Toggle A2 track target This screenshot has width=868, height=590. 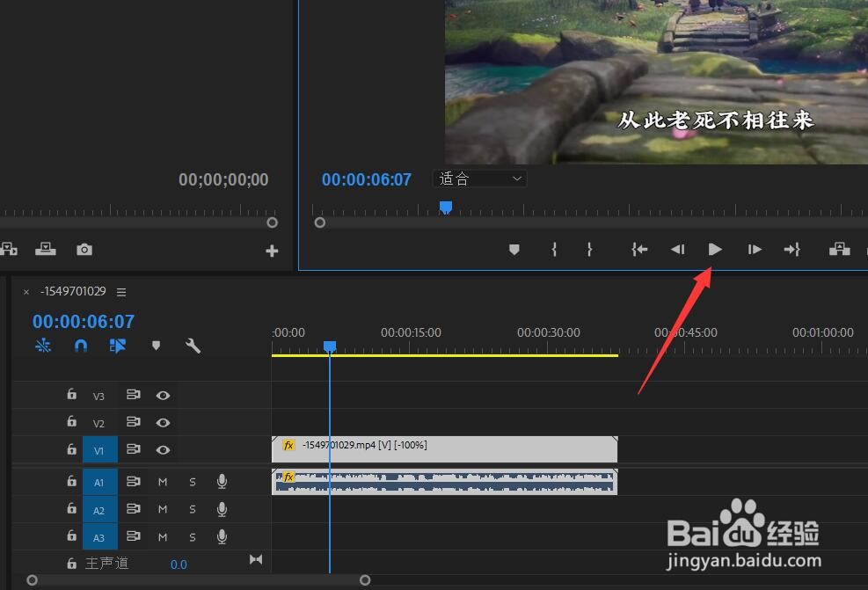pos(100,510)
